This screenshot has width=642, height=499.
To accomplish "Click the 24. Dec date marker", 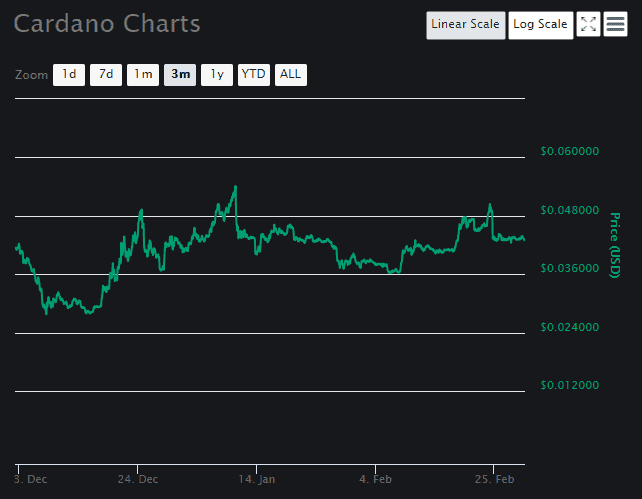I will [x=138, y=479].
